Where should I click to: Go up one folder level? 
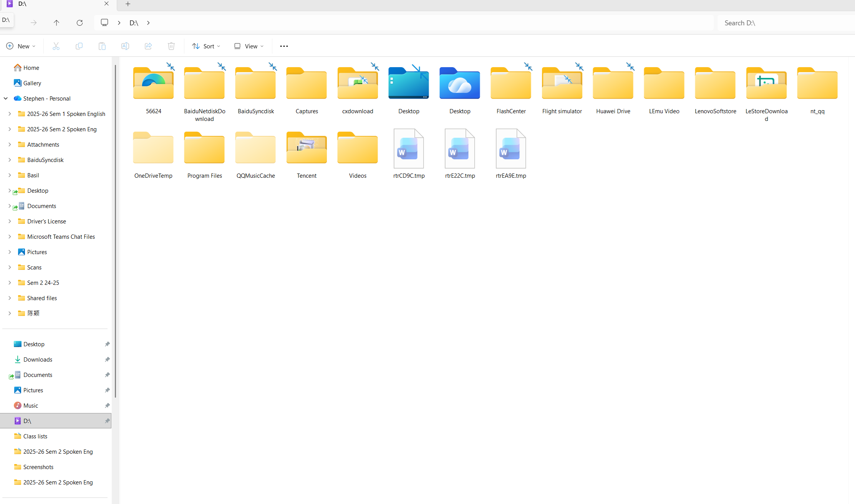tap(56, 23)
